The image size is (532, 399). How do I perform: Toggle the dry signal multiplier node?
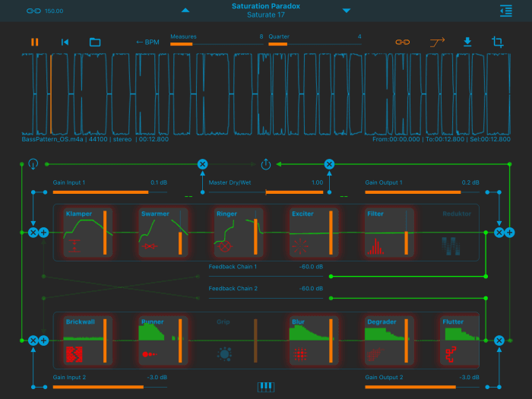[203, 164]
